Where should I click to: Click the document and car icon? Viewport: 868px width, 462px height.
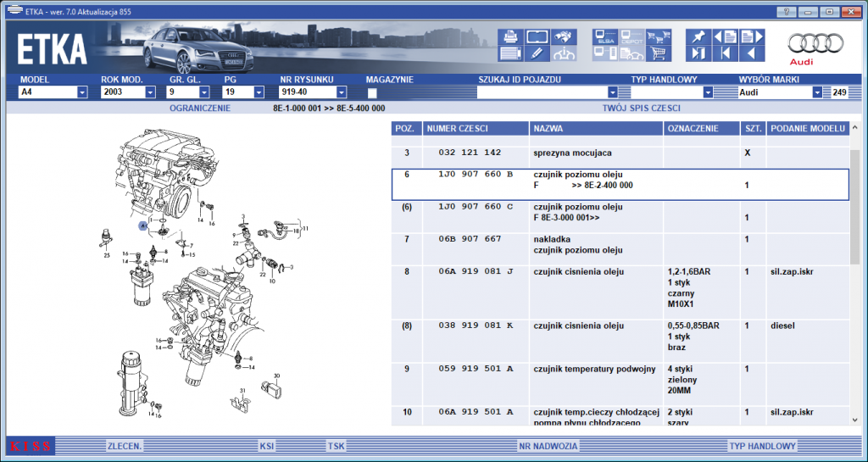(x=632, y=53)
